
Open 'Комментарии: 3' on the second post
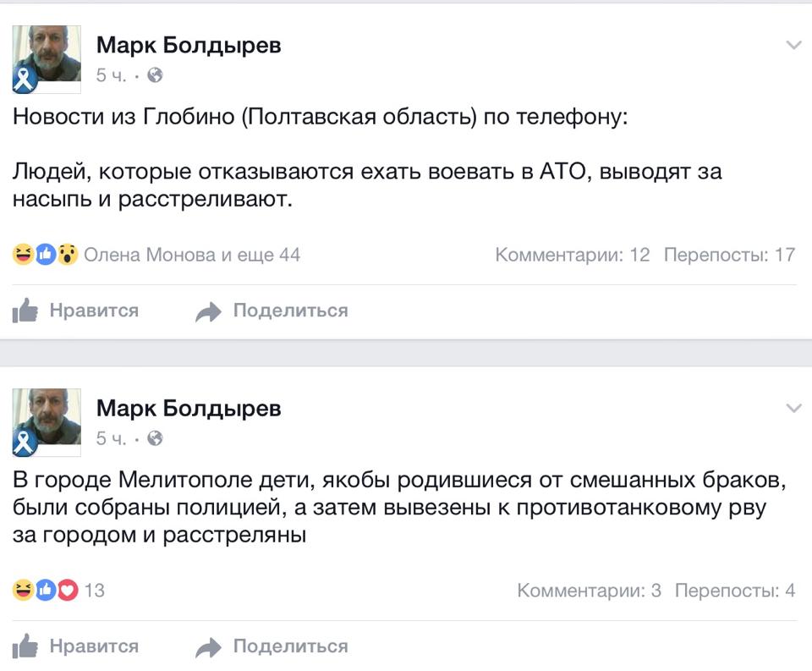589,591
